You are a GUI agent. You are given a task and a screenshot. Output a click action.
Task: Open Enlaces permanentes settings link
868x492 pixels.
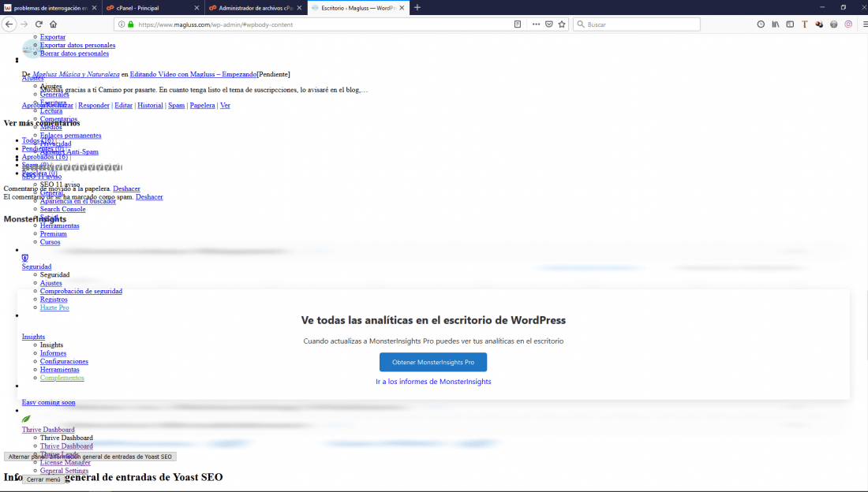tap(70, 136)
